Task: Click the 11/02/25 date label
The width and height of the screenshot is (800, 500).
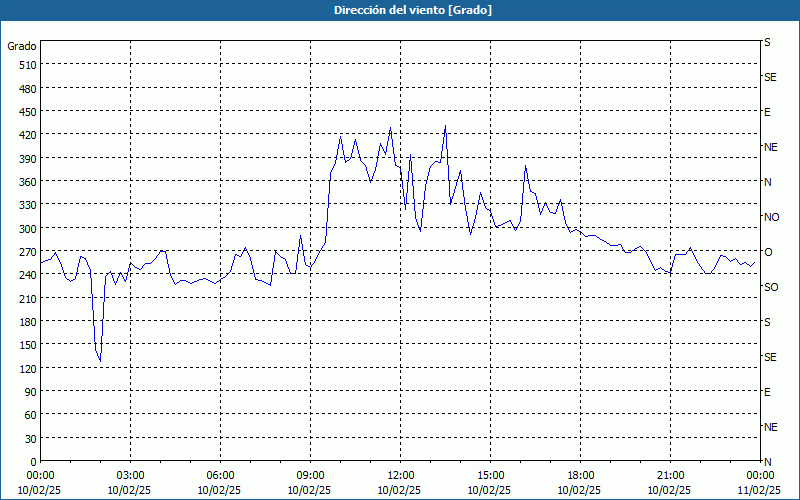Action: pyautogui.click(x=760, y=490)
